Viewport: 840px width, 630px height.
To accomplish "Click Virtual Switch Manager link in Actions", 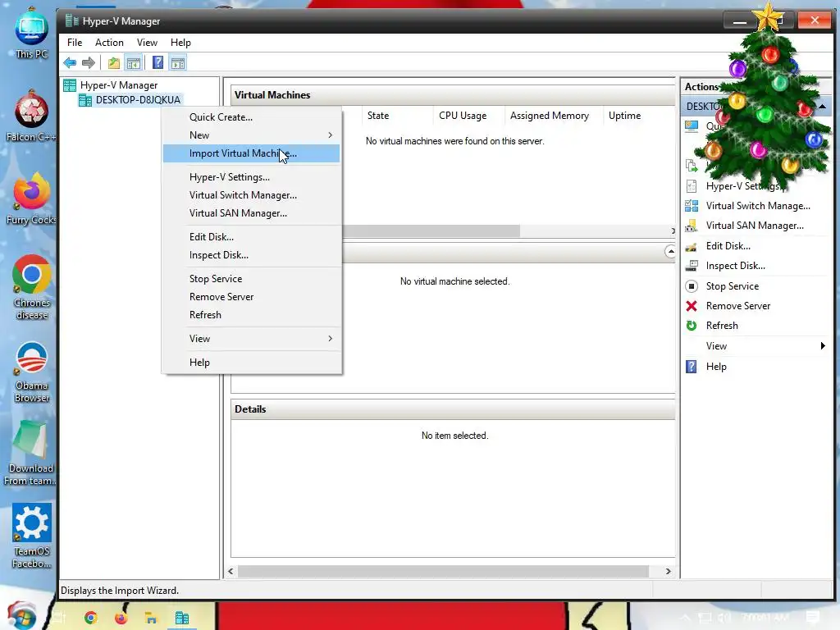I will [x=758, y=206].
